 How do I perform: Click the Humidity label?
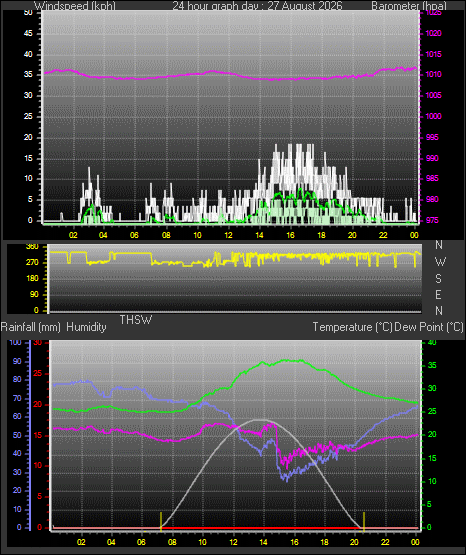coord(86,327)
